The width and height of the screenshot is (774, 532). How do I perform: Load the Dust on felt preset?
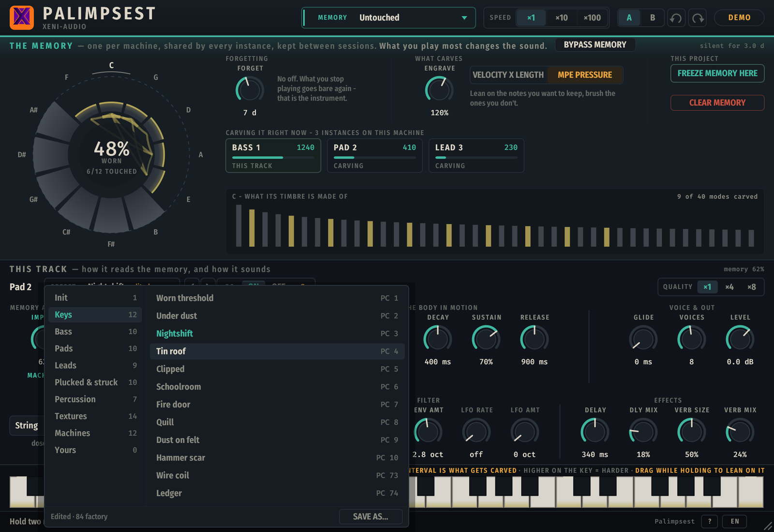pyautogui.click(x=277, y=440)
